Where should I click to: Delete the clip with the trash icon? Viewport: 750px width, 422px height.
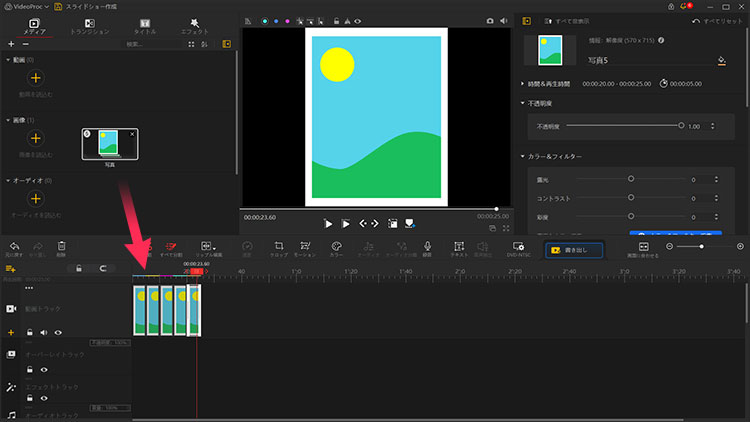tap(61, 246)
